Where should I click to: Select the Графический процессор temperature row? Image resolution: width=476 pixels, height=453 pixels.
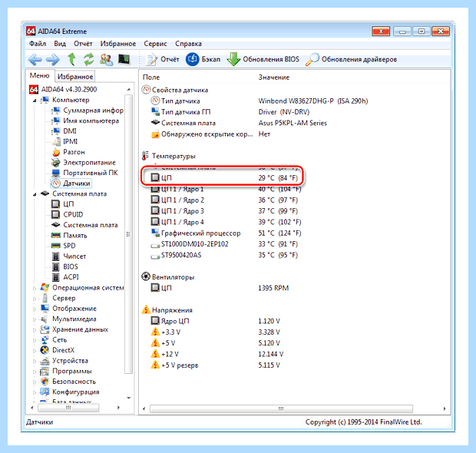tap(226, 233)
